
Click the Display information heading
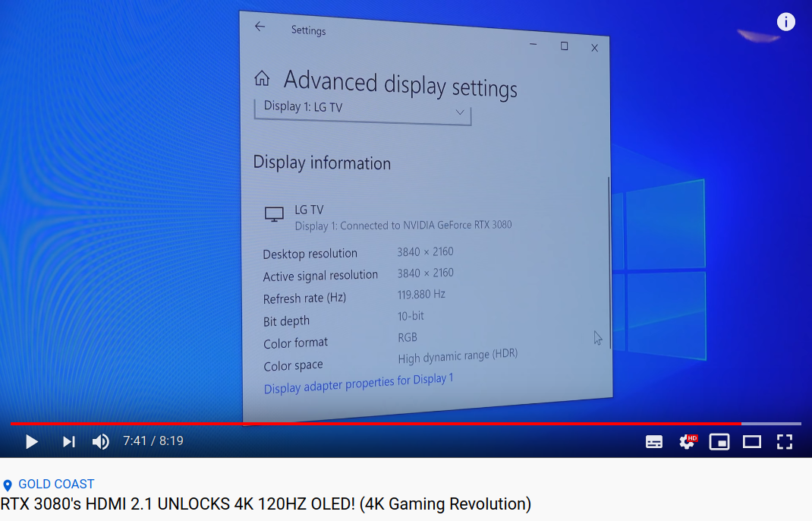click(x=322, y=163)
